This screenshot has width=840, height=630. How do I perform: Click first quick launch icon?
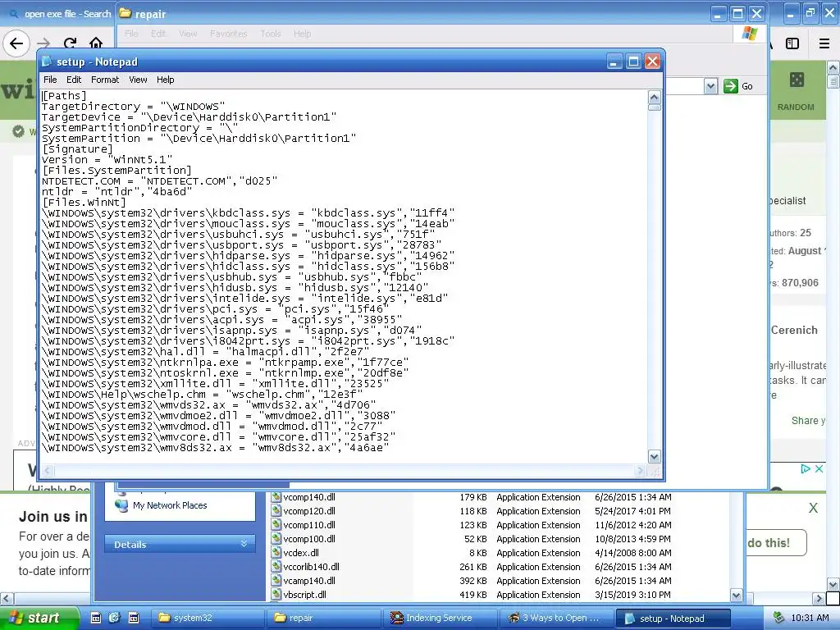(x=95, y=618)
